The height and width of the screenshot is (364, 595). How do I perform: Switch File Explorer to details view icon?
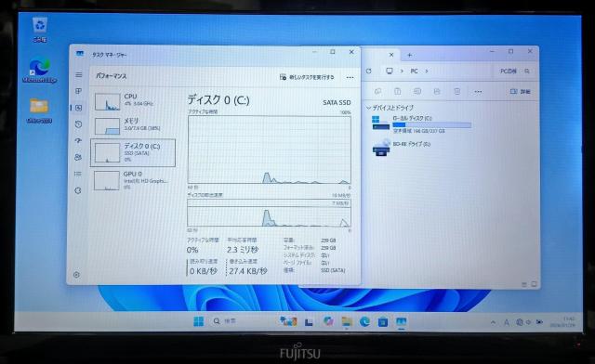[524, 284]
